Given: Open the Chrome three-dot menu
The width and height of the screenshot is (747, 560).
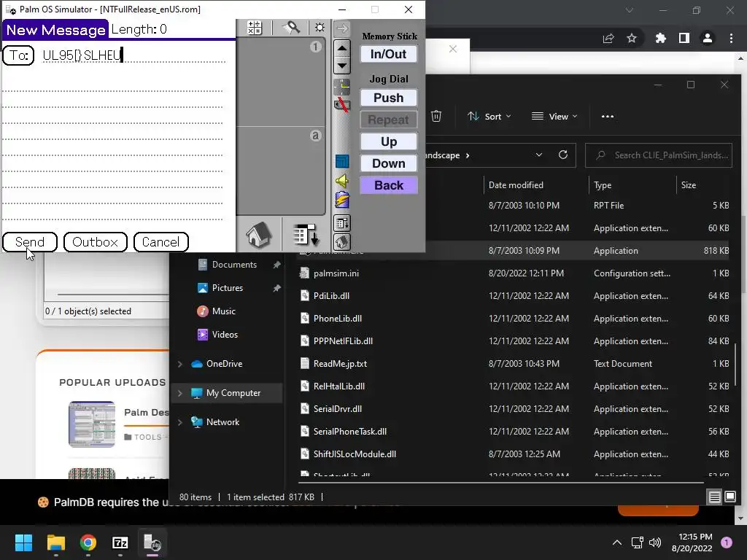Looking at the screenshot, I should tap(731, 38).
